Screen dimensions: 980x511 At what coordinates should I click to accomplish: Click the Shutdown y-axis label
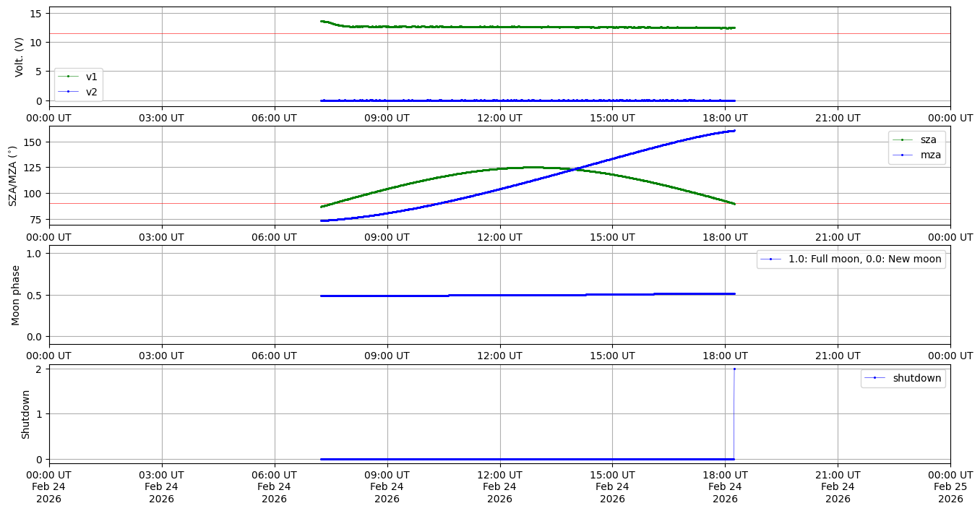point(26,414)
